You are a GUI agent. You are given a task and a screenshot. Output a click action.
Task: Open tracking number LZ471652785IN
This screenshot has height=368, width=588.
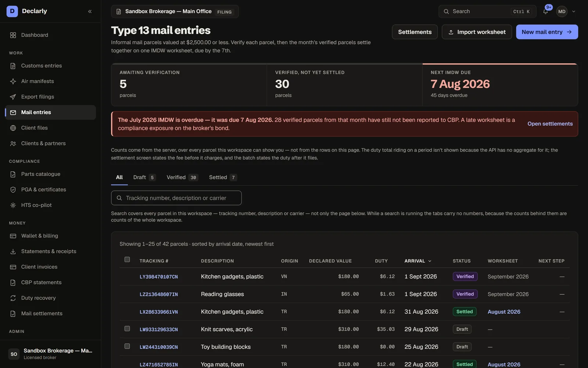coord(159,365)
